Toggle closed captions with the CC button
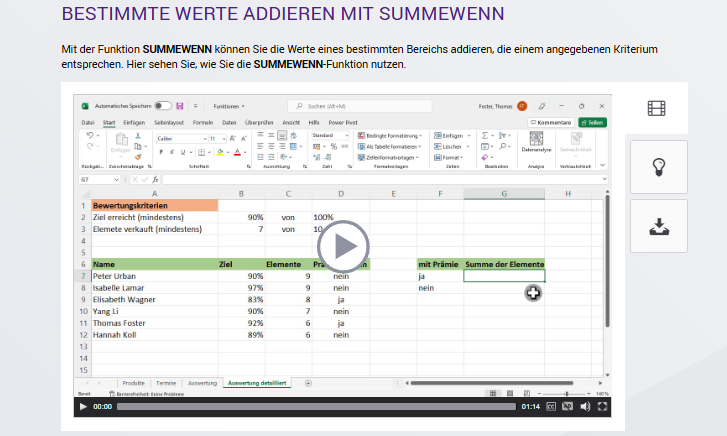 pos(551,407)
